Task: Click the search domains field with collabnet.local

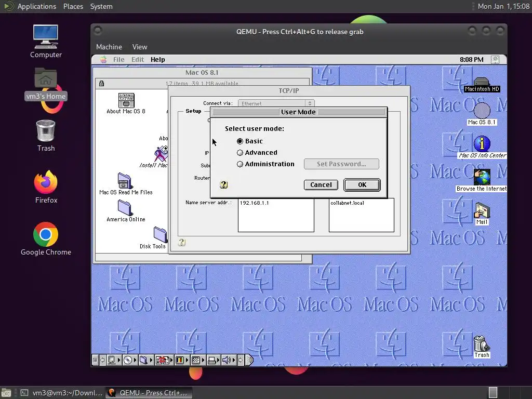Action: click(x=362, y=215)
